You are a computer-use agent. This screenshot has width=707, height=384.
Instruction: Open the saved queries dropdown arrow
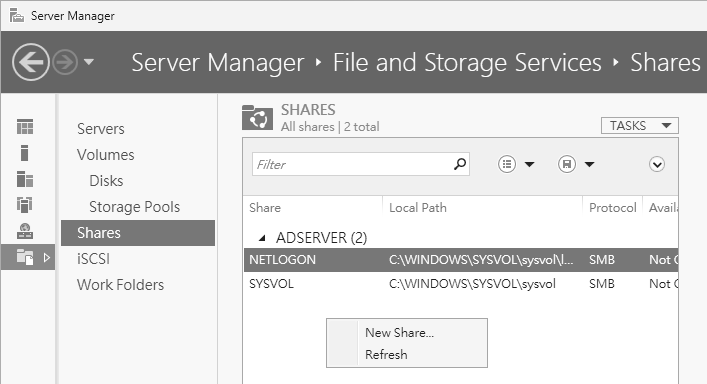[x=589, y=165]
